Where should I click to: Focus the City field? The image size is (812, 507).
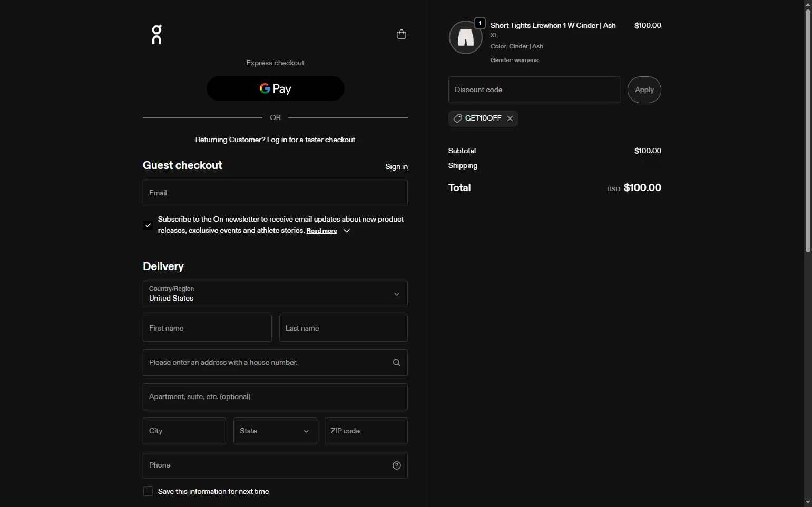click(184, 431)
